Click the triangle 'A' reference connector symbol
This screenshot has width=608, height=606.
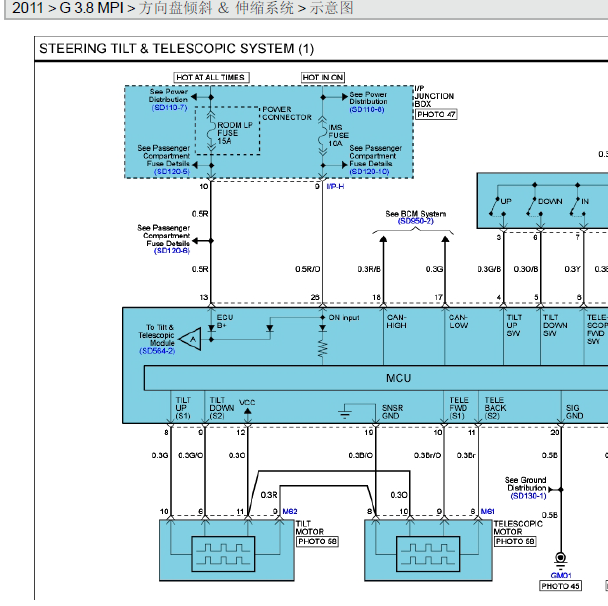click(191, 339)
